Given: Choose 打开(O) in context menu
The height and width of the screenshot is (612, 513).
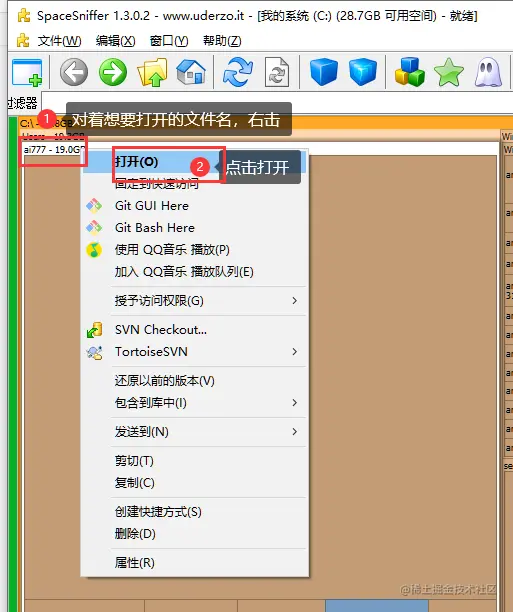Looking at the screenshot, I should 194,162.
